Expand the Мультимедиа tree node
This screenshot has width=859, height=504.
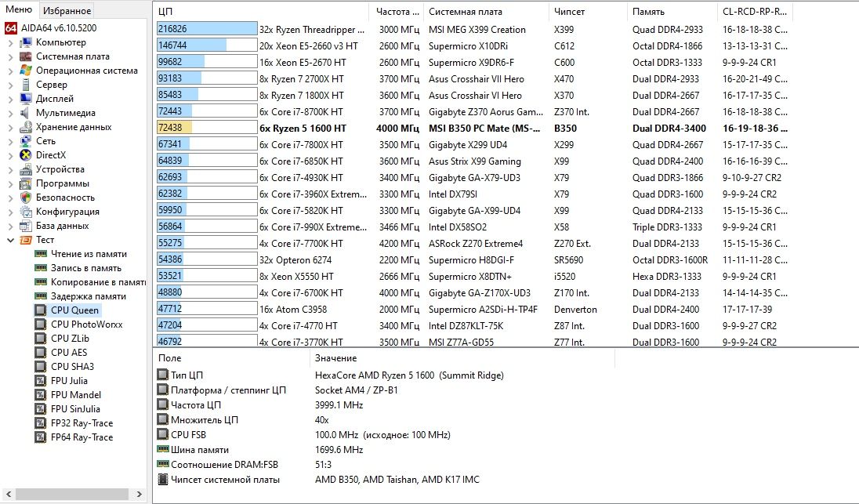[10, 114]
